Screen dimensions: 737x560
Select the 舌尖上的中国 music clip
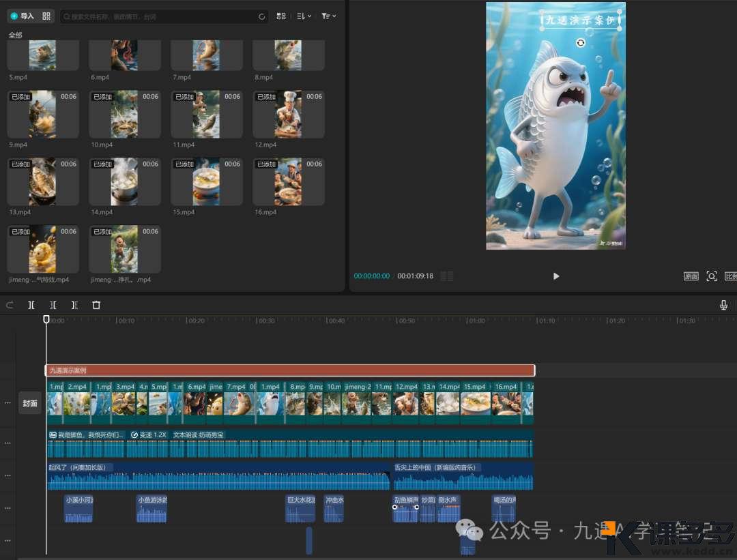[x=463, y=476]
